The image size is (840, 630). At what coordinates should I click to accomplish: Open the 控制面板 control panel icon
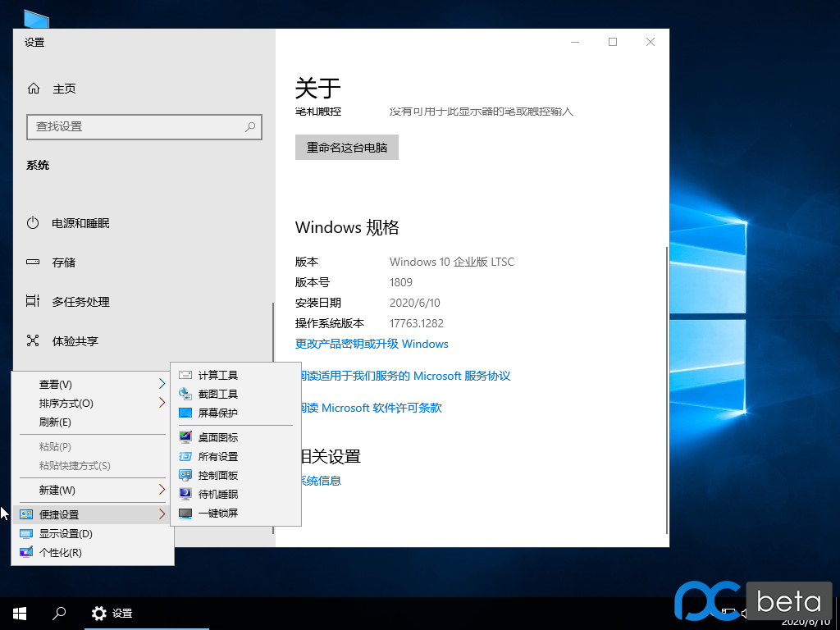point(185,475)
